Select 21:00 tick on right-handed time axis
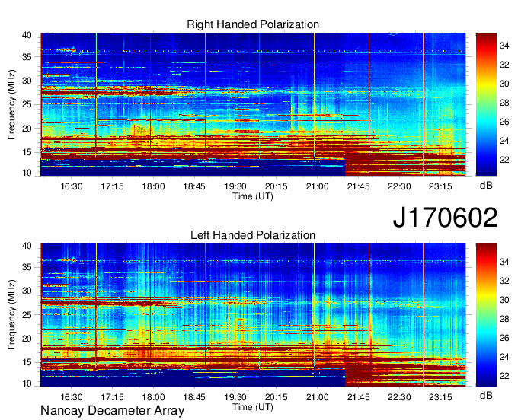Screen dimensions: 518x420 (x=317, y=186)
